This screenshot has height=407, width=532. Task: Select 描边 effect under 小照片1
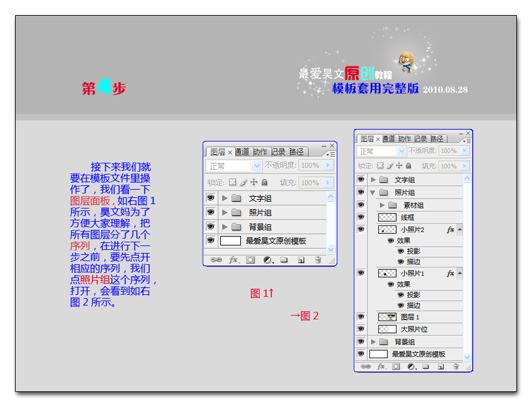point(413,306)
